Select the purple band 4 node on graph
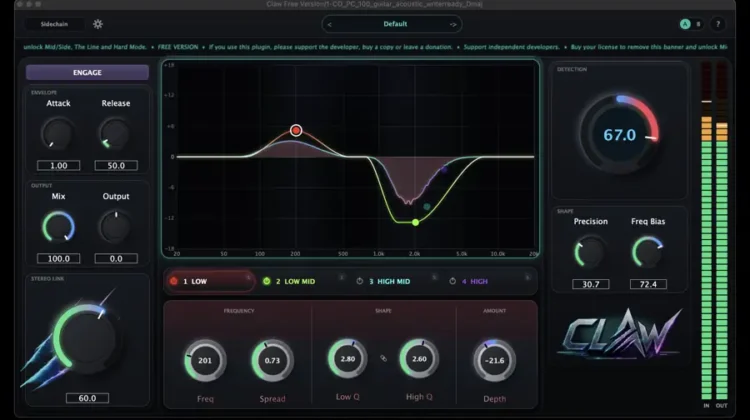This screenshot has width=750, height=420. coord(444,169)
